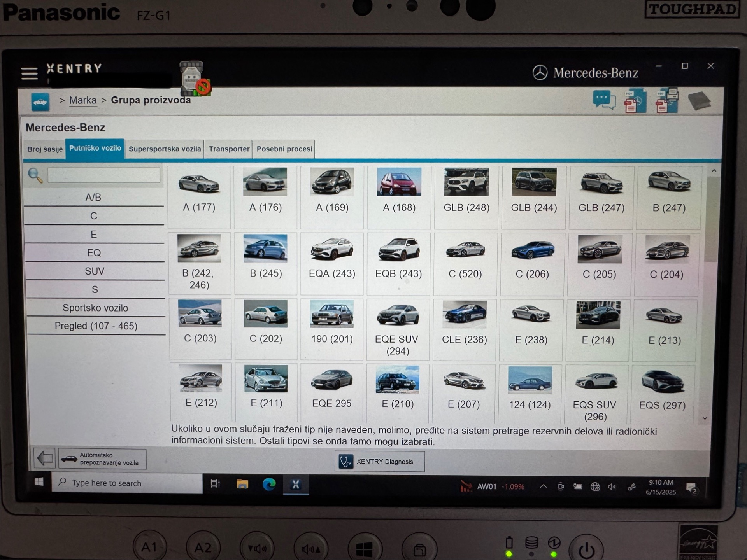747x560 pixels.
Task: Click the back arrow button
Action: coord(45,458)
